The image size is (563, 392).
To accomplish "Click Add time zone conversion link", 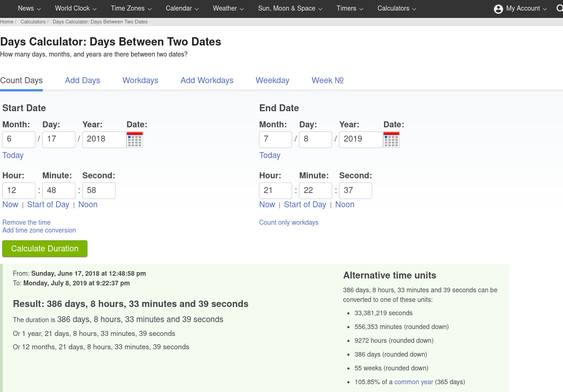I will 39,230.
